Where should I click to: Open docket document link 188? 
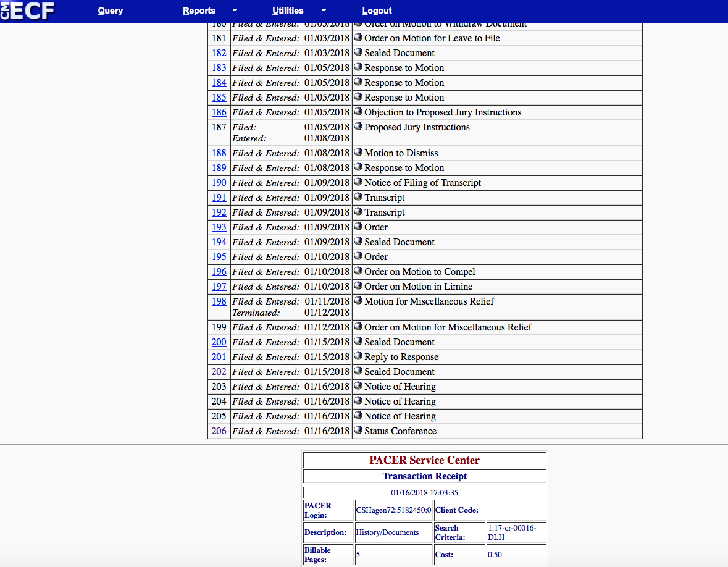[219, 153]
